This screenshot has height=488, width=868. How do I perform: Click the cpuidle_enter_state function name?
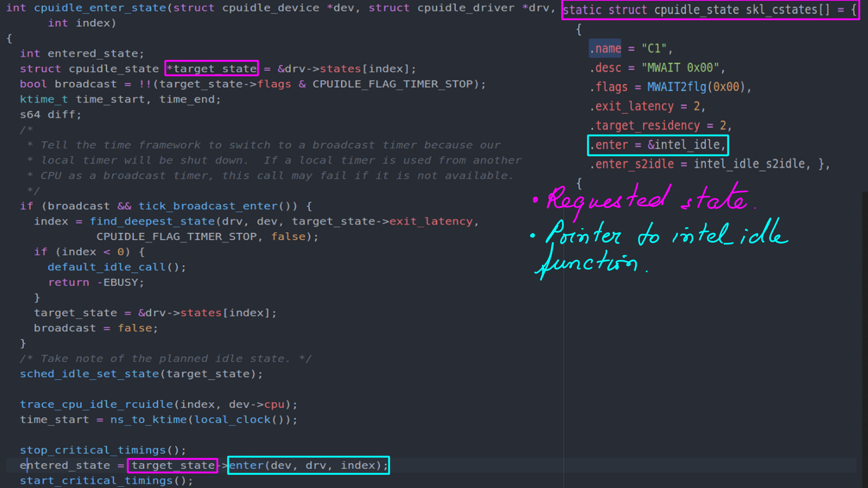tap(100, 8)
